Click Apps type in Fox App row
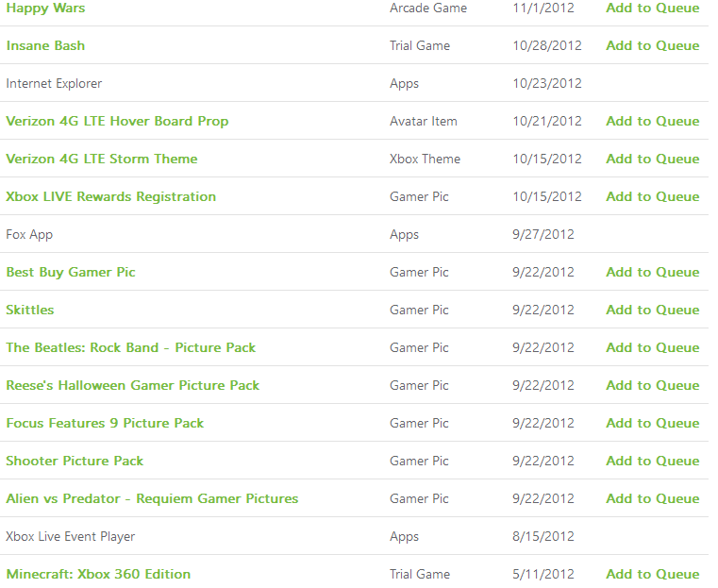Viewport: 718px width, 588px height. tap(405, 235)
